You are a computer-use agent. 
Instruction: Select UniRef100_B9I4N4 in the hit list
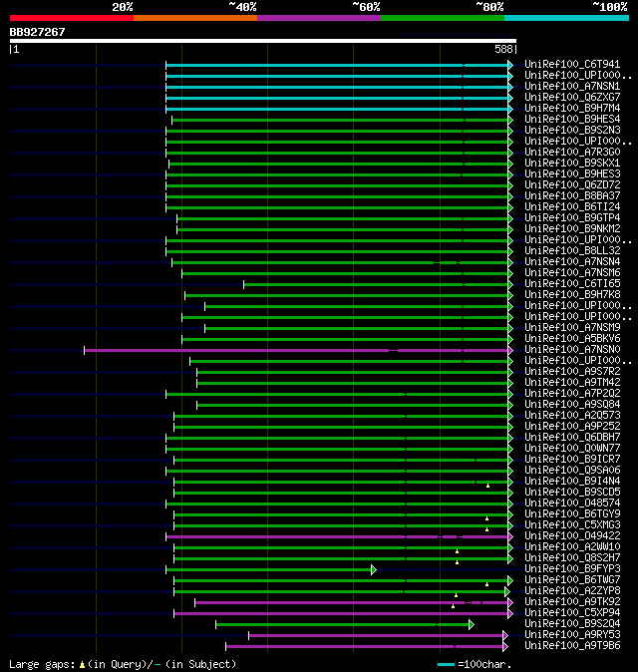(x=572, y=481)
